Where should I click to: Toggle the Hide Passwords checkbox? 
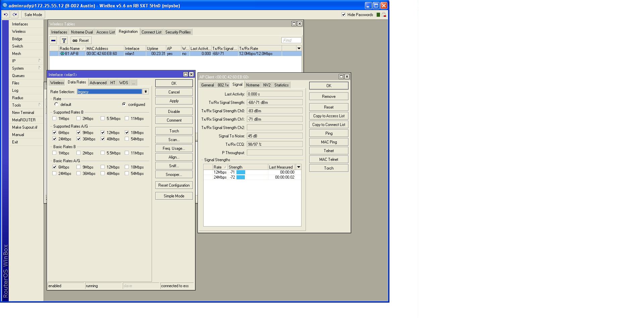click(x=343, y=15)
